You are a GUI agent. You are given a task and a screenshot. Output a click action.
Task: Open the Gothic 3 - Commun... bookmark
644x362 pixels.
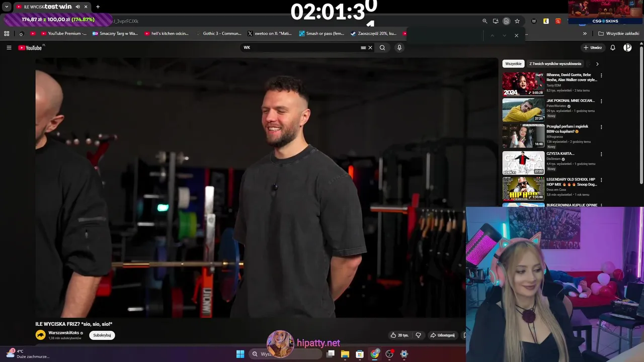(218, 34)
